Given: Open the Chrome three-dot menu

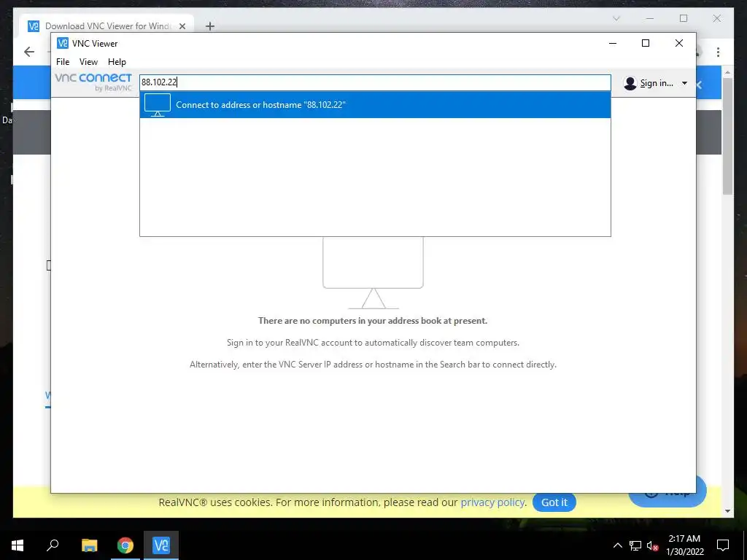Looking at the screenshot, I should pos(718,52).
